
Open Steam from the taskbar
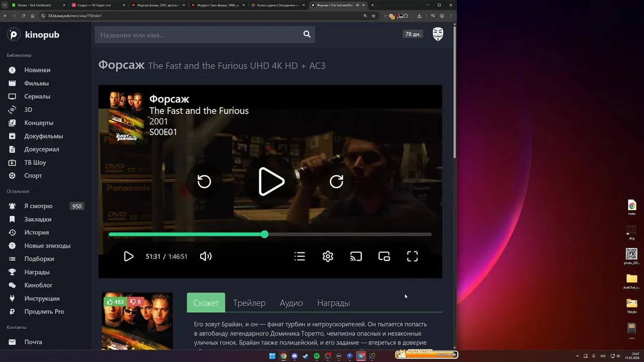(x=305, y=356)
